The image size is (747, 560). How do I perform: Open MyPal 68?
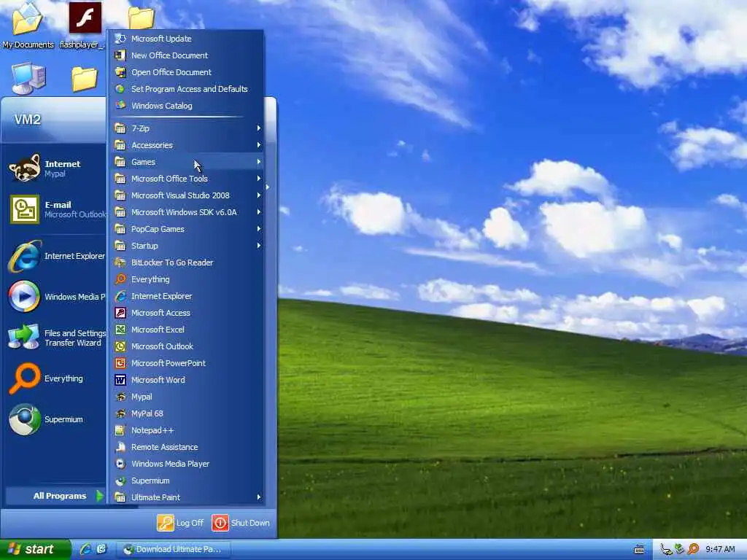(187, 413)
